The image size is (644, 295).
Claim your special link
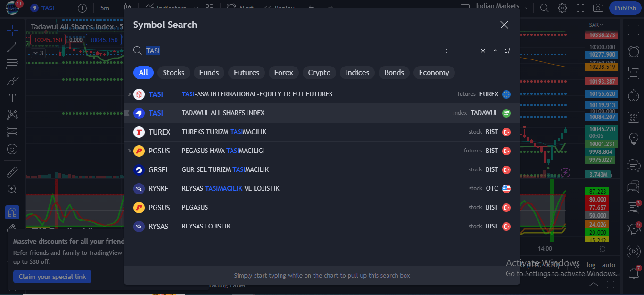52,277
